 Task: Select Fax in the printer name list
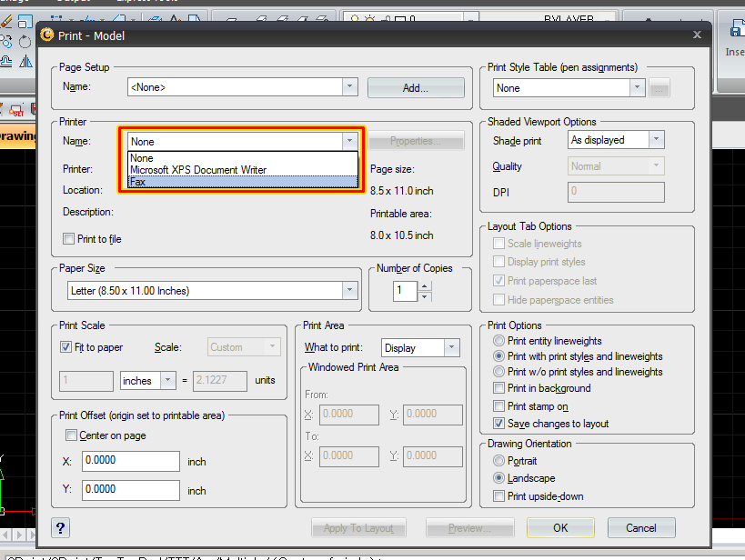click(138, 181)
